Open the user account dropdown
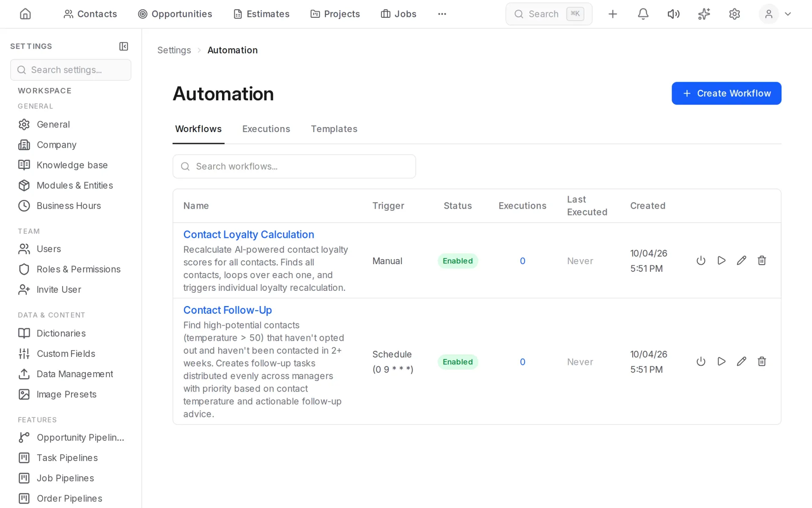Screen dimensions: 812x508 click(776, 14)
